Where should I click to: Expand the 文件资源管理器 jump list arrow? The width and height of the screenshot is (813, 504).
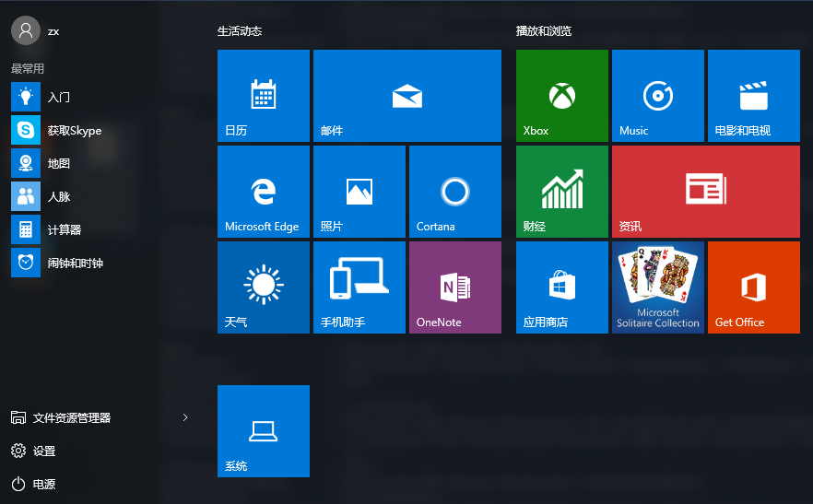[185, 417]
